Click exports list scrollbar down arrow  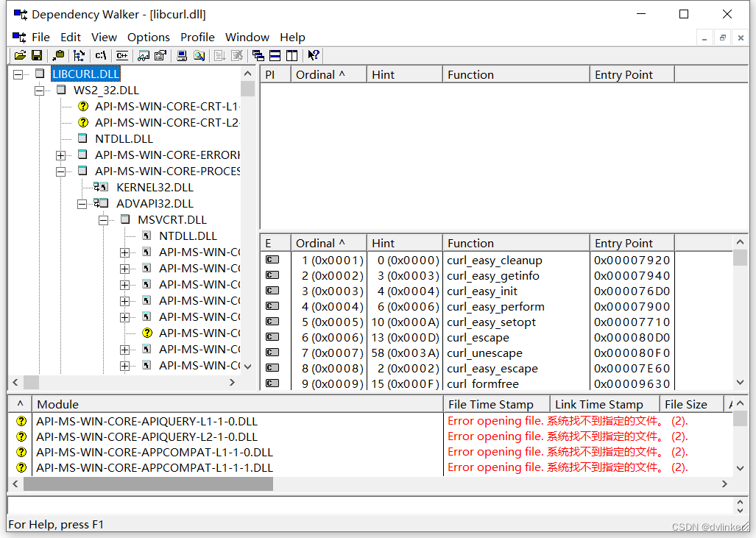(x=741, y=382)
